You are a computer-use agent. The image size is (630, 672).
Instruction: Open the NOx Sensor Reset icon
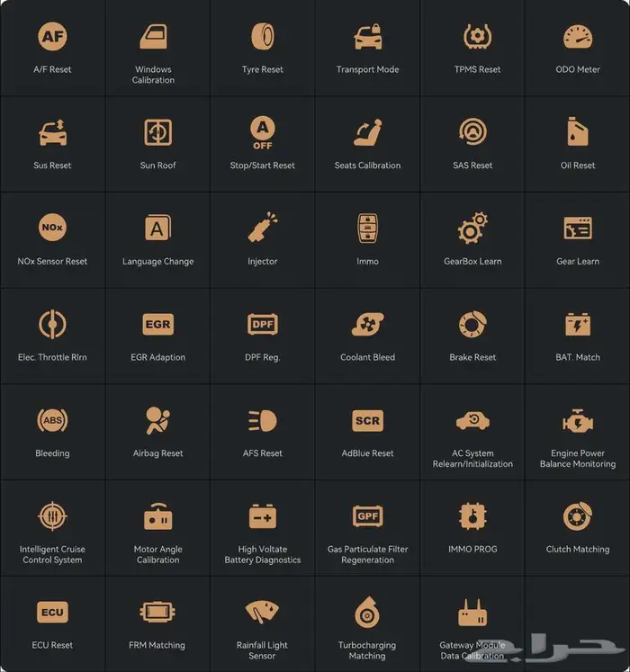coord(52,227)
